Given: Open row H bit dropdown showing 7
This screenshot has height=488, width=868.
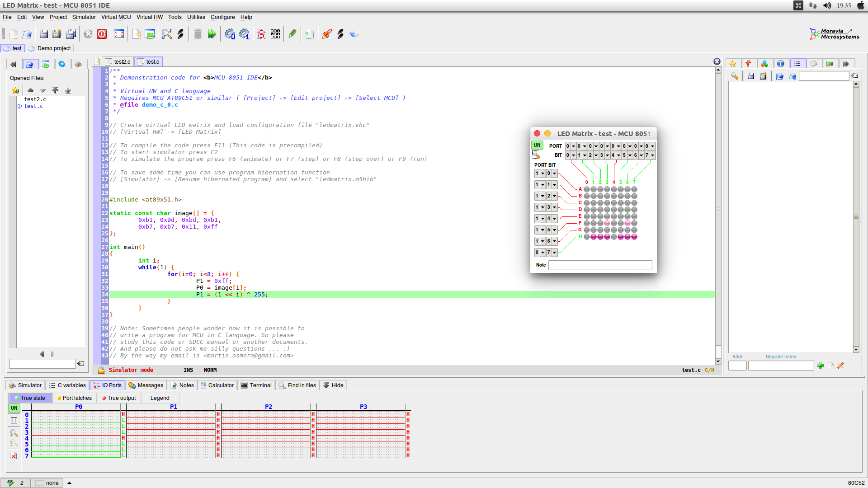Looking at the screenshot, I should 554,252.
